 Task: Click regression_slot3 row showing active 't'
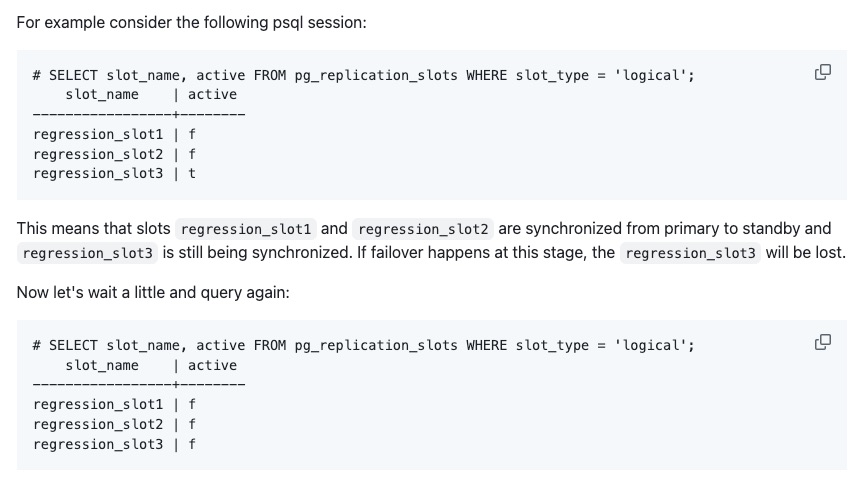(x=113, y=174)
